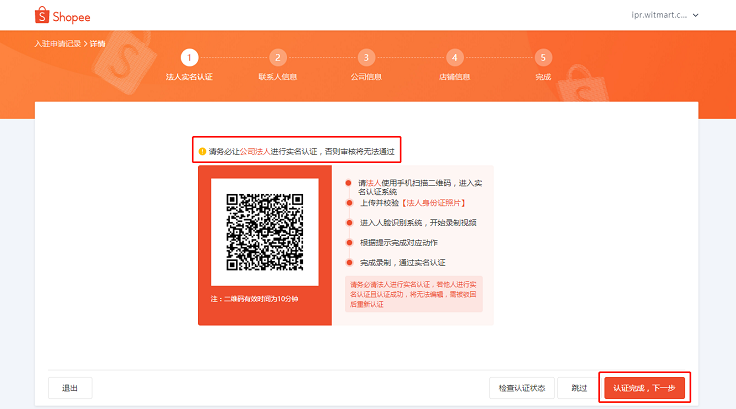Image resolution: width=736 pixels, height=409 pixels.
Task: Click the 跳过 button
Action: point(579,388)
